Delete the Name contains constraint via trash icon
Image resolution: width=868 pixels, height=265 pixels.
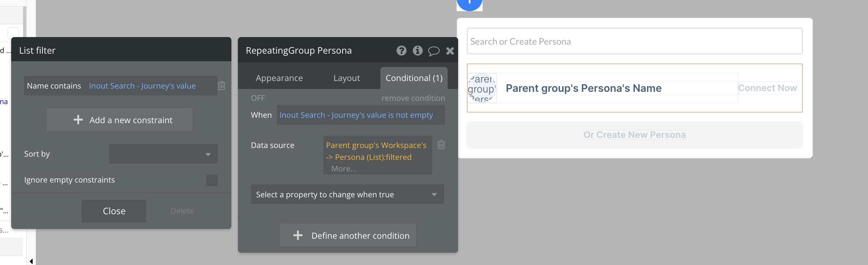click(222, 86)
